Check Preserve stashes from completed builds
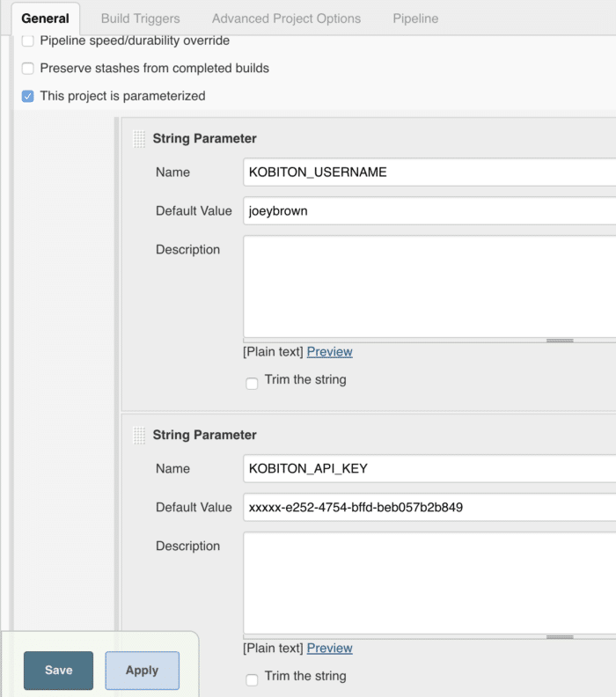This screenshot has width=616, height=697. (x=27, y=69)
